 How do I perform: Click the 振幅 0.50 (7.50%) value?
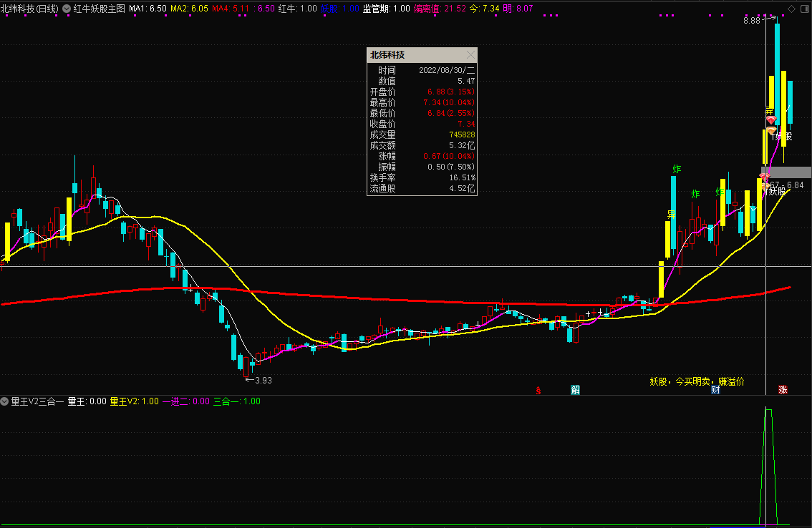point(451,167)
